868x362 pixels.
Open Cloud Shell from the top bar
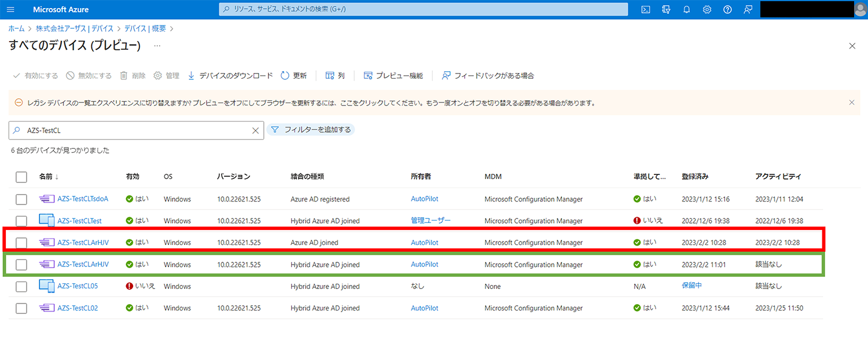646,10
